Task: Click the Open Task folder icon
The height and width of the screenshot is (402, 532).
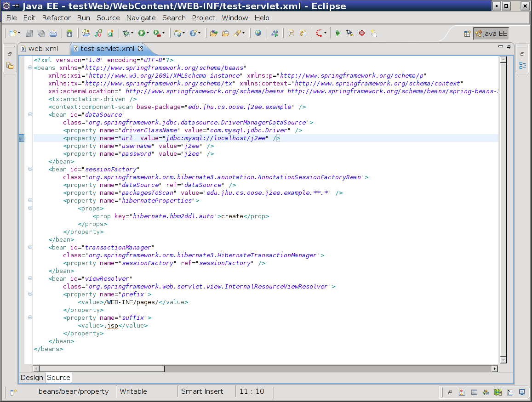Action: tap(225, 33)
